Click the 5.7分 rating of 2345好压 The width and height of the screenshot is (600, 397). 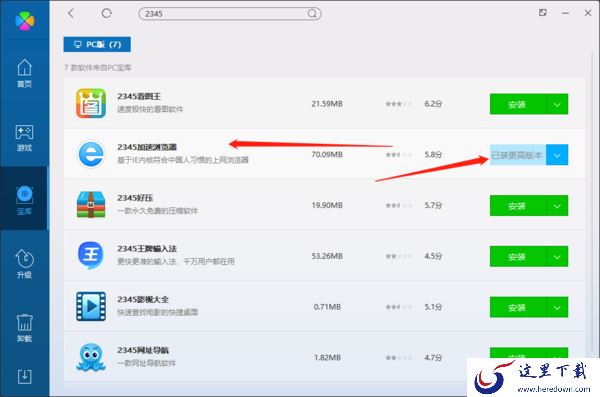pos(433,205)
